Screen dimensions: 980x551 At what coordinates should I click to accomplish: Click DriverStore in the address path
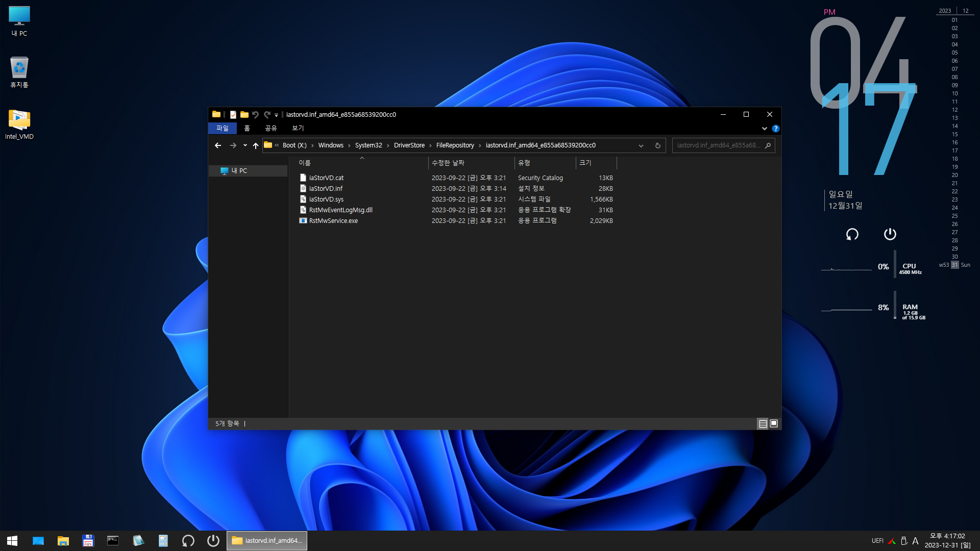(x=409, y=145)
